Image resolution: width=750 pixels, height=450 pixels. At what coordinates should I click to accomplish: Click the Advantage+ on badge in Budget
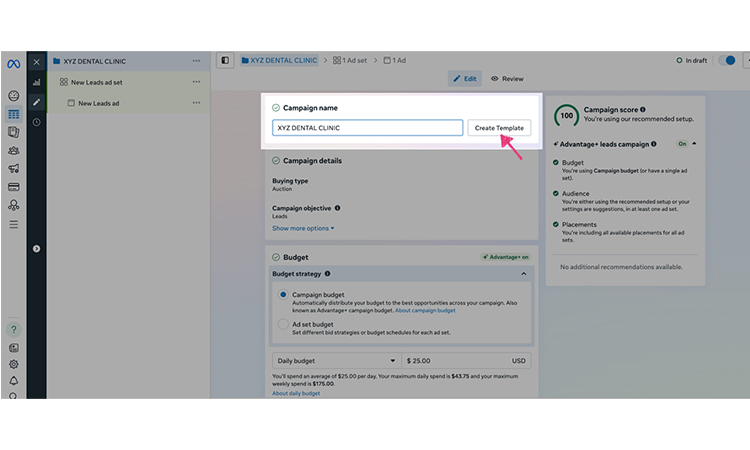(x=506, y=257)
